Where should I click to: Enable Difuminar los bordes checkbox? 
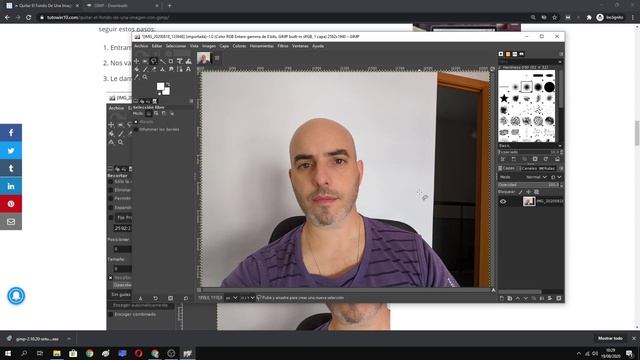click(136, 129)
